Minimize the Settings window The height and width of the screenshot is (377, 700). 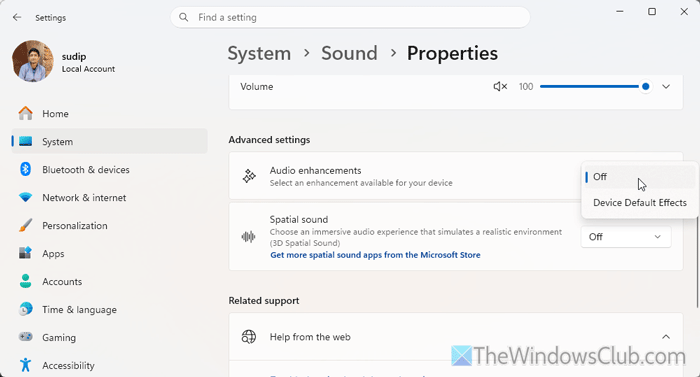(620, 12)
